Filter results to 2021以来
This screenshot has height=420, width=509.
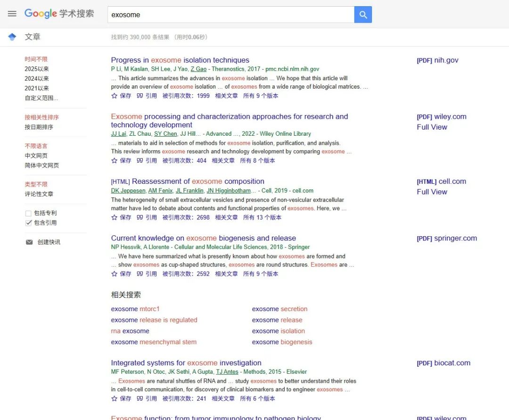[37, 88]
